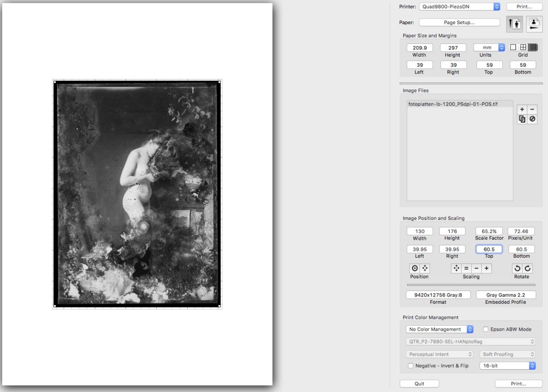
Task: Click the equals Scaling icon
Action: (x=466, y=269)
